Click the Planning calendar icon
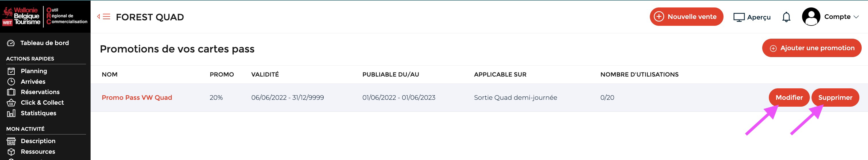The width and height of the screenshot is (868, 160). [x=11, y=71]
